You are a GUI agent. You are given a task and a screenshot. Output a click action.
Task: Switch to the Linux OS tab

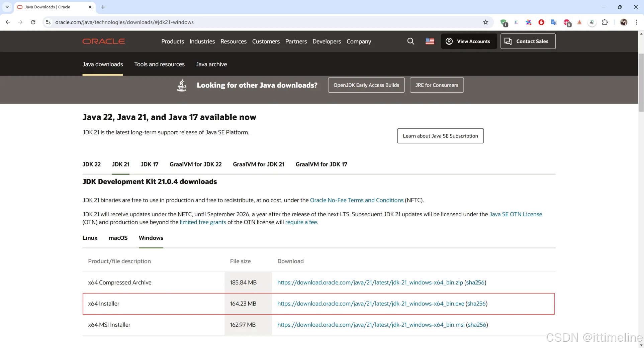(x=90, y=238)
